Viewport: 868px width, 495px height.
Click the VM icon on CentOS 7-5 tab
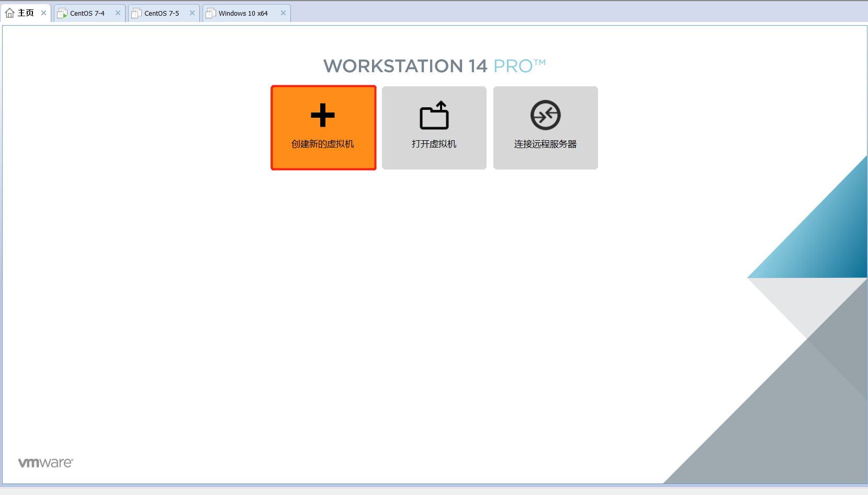tap(137, 13)
